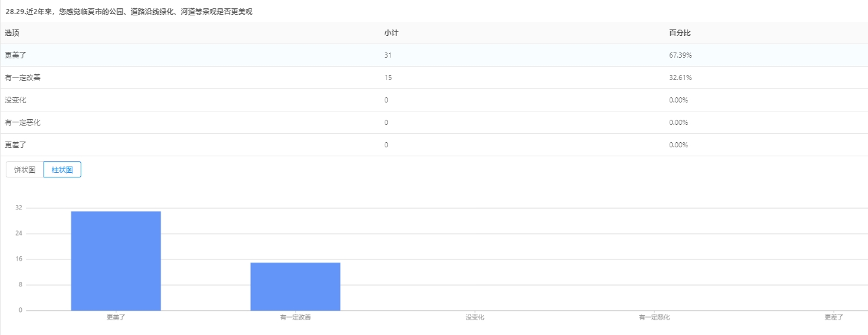Click the 更差了 option table row
Screen dimensions: 868x335
tap(15, 145)
